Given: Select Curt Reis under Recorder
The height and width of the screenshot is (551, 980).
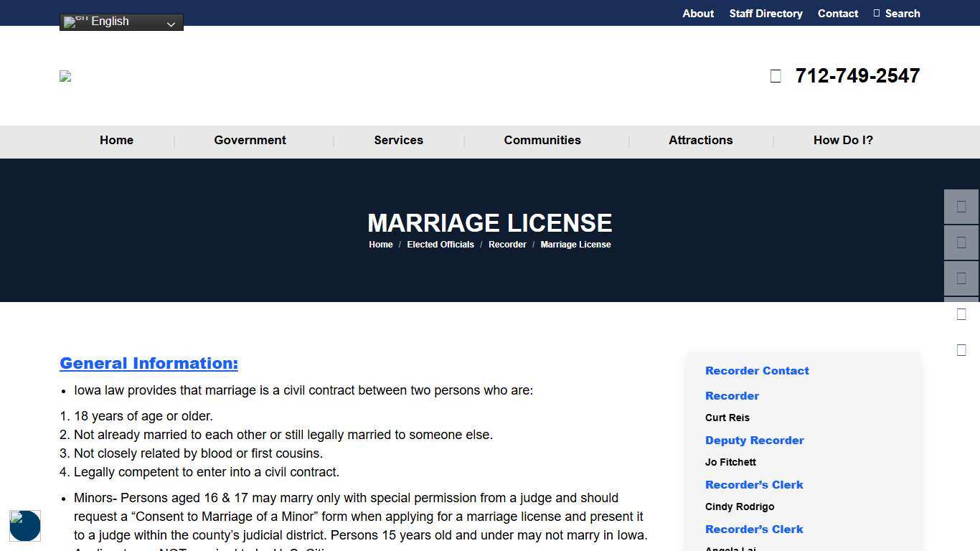Looking at the screenshot, I should pyautogui.click(x=727, y=418).
